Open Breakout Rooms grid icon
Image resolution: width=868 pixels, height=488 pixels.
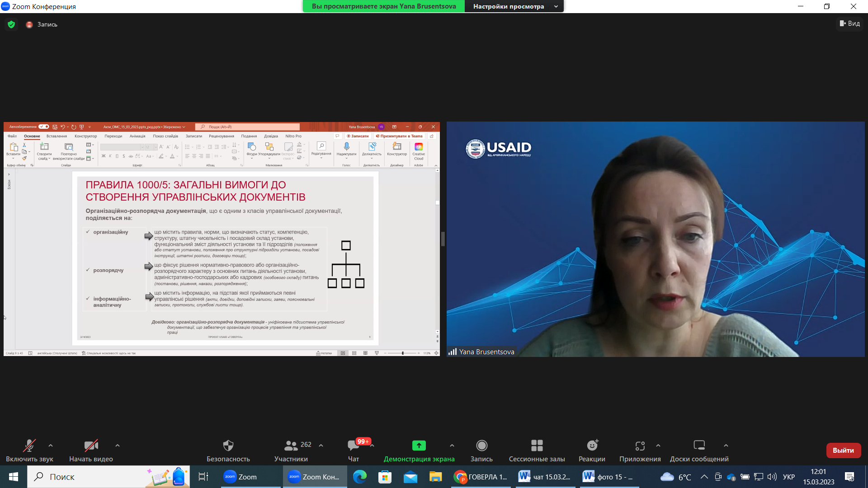point(537,446)
